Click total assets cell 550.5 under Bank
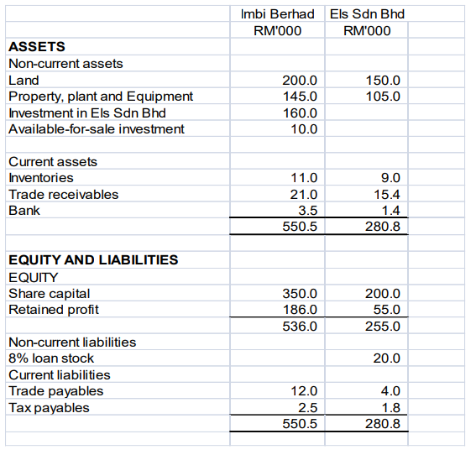The image size is (476, 455). pyautogui.click(x=277, y=227)
